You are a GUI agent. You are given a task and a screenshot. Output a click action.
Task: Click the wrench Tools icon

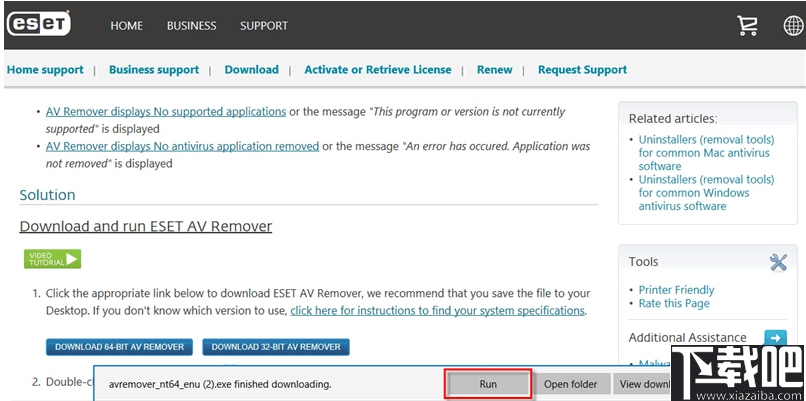coord(779,262)
